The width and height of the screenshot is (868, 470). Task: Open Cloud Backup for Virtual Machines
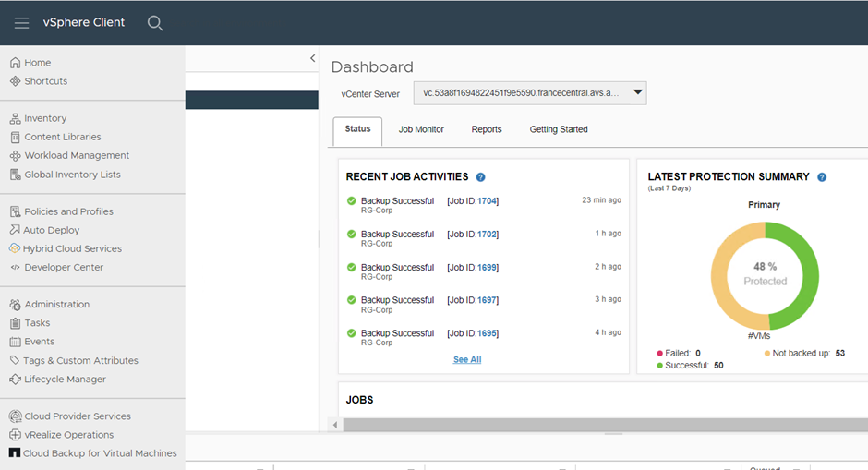point(101,453)
